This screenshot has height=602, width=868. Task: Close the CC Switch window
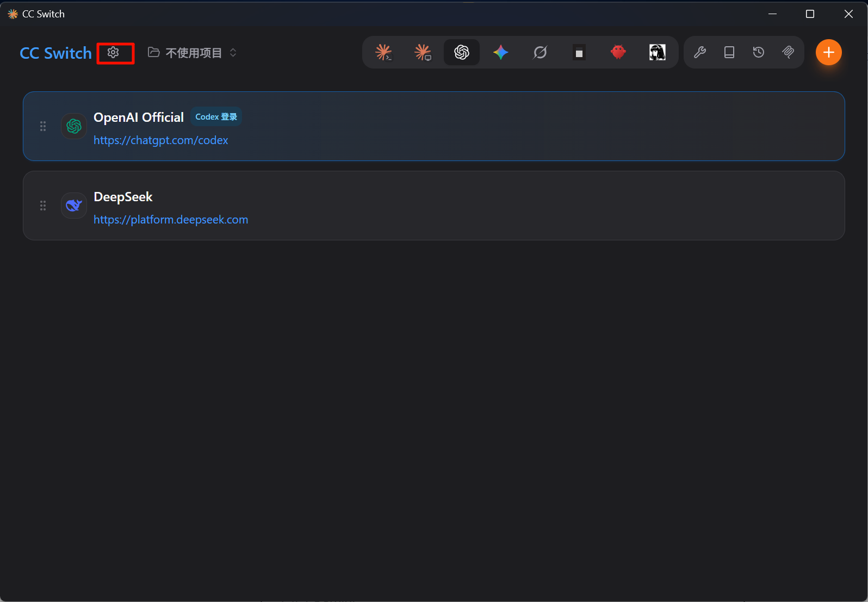[848, 14]
